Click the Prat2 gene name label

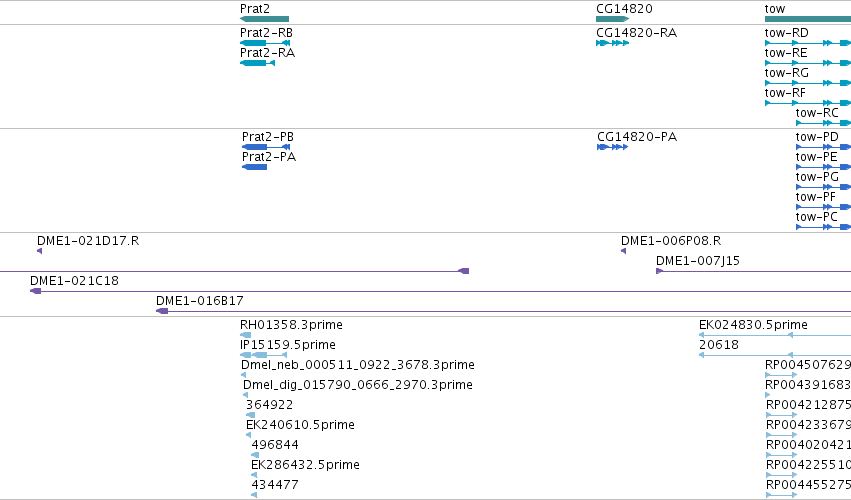255,9
